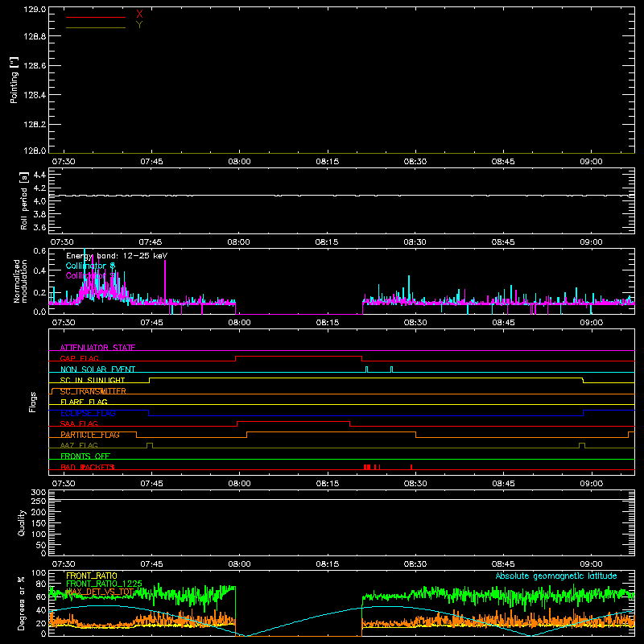Click the BAD_PACKETS flag label
This screenshot has width=644, height=644.
pos(87,467)
